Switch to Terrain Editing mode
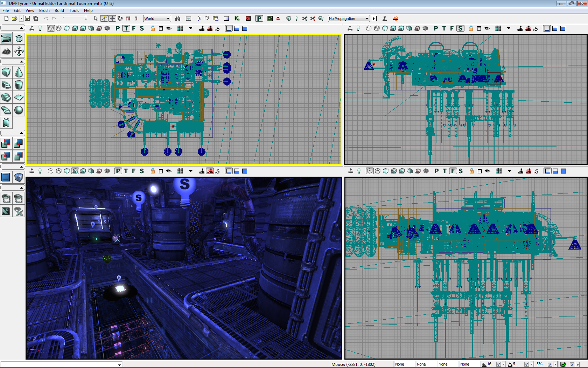Image resolution: width=588 pixels, height=368 pixels. click(6, 51)
